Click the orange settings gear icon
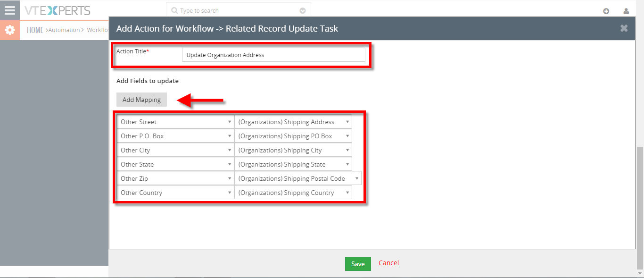 tap(9, 30)
